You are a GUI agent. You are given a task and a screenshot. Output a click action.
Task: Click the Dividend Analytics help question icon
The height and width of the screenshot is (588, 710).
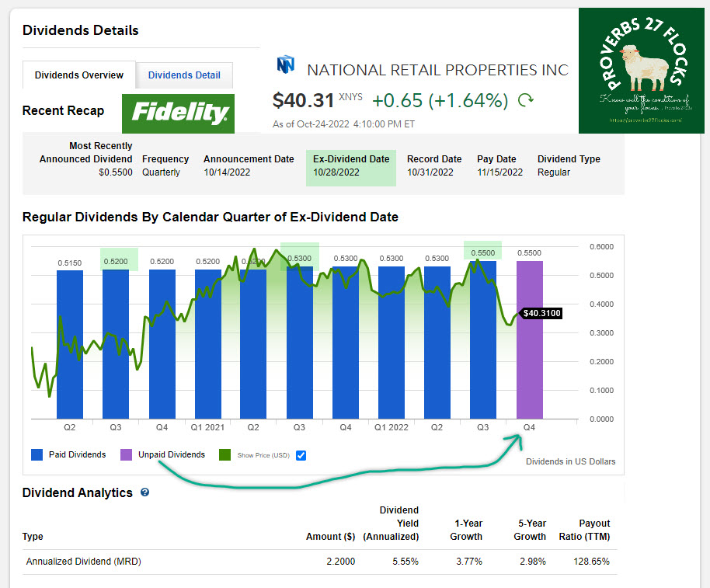pyautogui.click(x=145, y=492)
